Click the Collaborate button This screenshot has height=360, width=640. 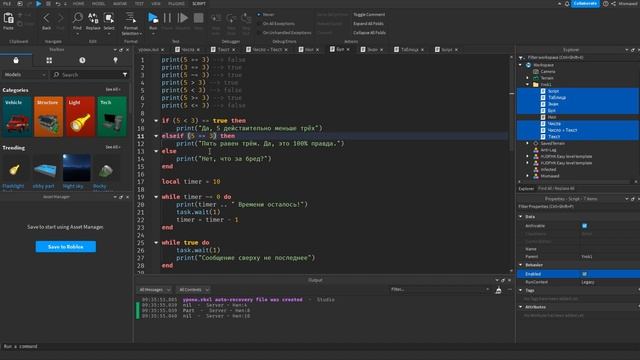pos(585,4)
